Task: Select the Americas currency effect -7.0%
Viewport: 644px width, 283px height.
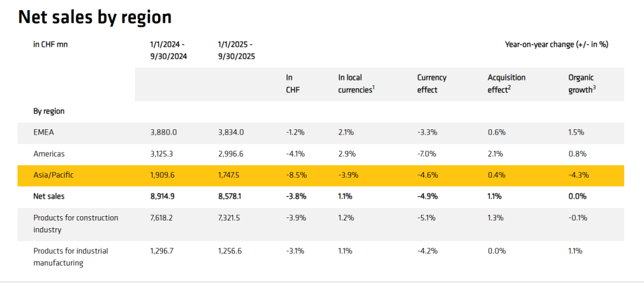Action: tap(427, 154)
